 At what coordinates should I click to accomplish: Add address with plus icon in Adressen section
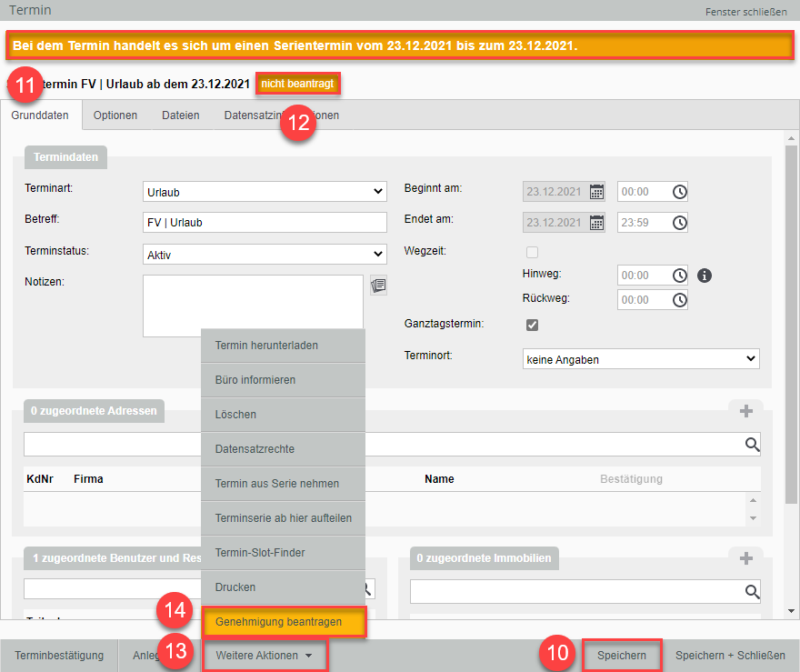point(745,411)
